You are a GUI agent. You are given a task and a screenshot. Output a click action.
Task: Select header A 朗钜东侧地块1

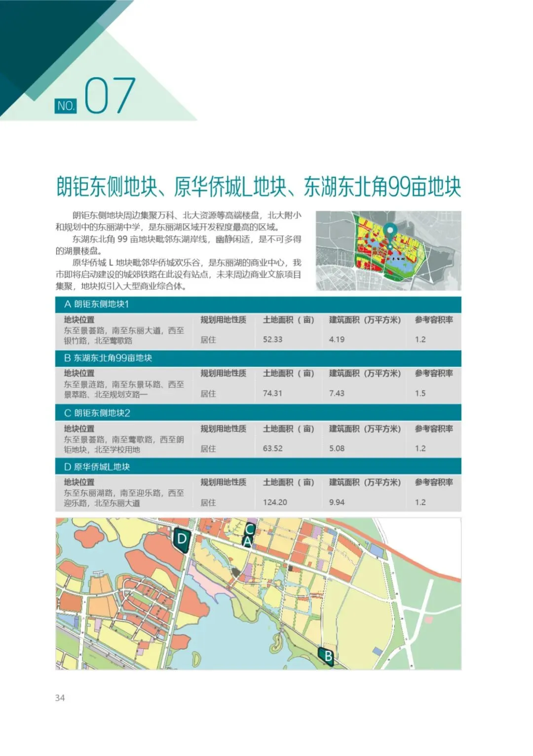[x=258, y=304]
